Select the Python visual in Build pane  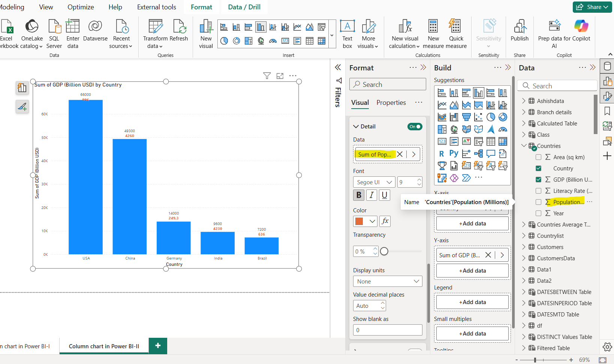tap(454, 154)
